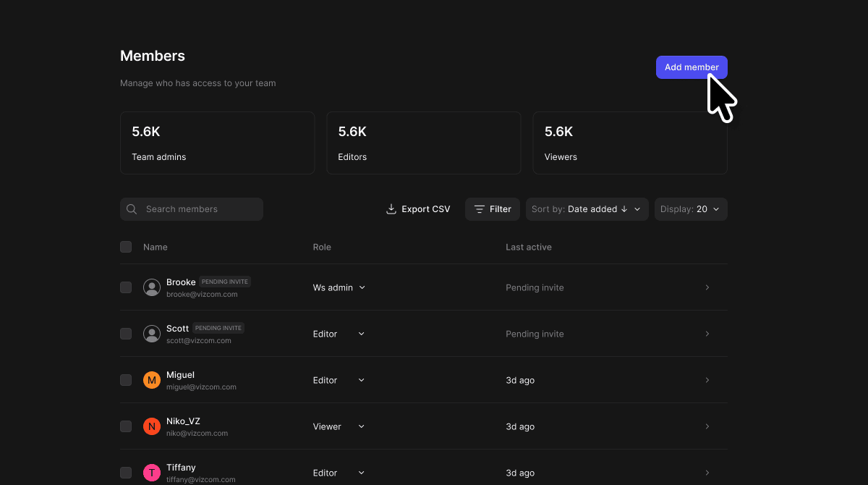Click Niko_VZ's red N avatar
Screen dimensions: 868x485
pos(152,426)
